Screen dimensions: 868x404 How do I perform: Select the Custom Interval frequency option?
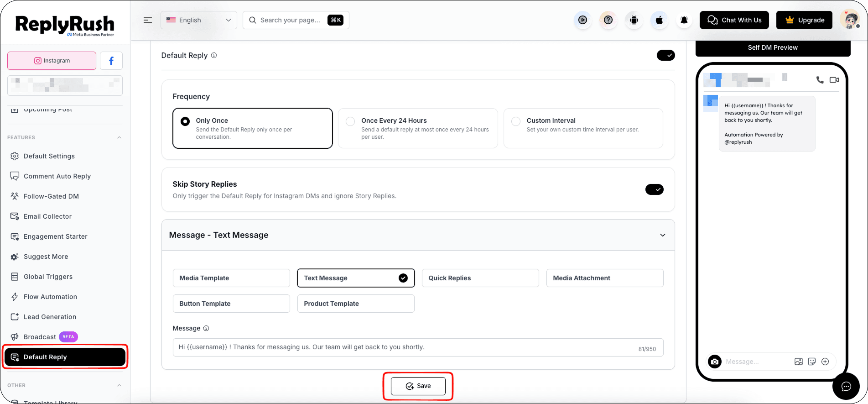pos(583,128)
